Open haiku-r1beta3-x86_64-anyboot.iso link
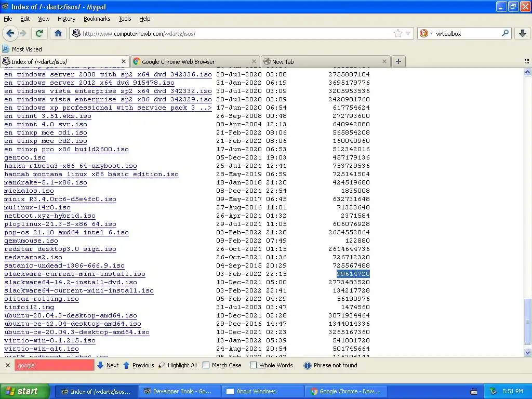This screenshot has width=532, height=399. pos(71,166)
